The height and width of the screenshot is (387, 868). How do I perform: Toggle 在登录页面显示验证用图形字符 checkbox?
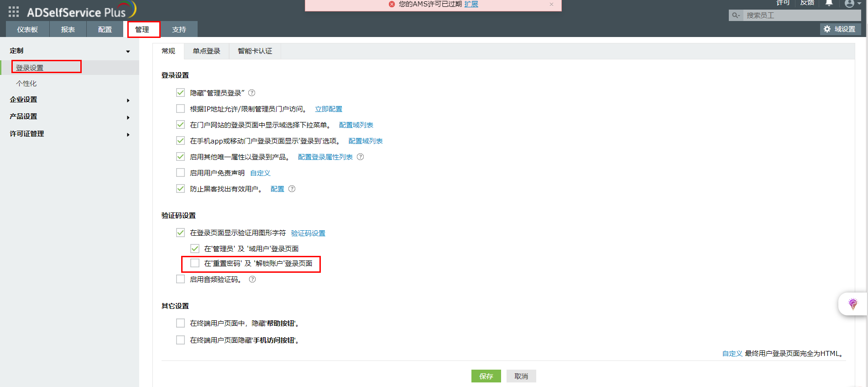(x=181, y=233)
